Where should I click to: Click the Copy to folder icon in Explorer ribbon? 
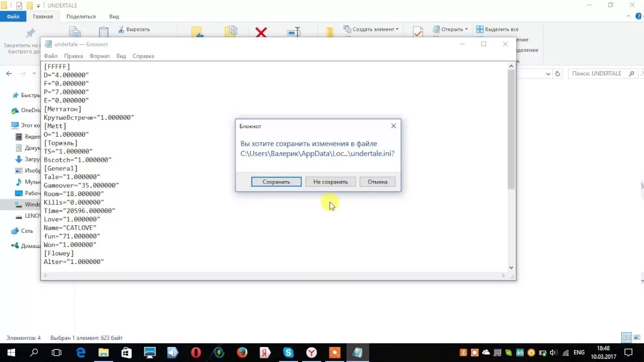click(231, 32)
